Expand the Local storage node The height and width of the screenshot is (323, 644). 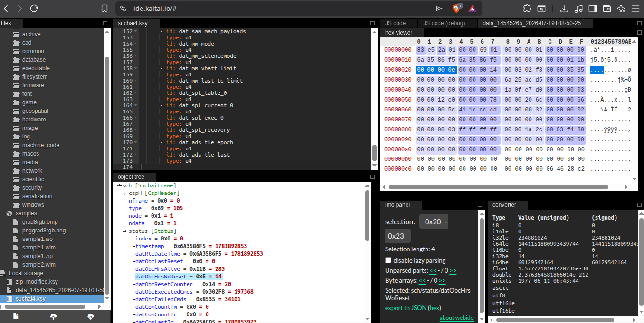pyautogui.click(x=26, y=273)
